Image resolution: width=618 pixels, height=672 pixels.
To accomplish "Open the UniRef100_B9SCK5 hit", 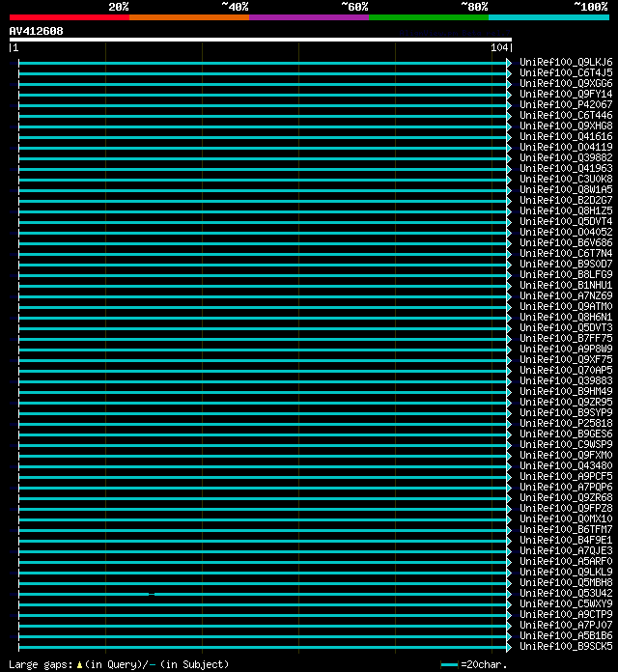I will [566, 646].
